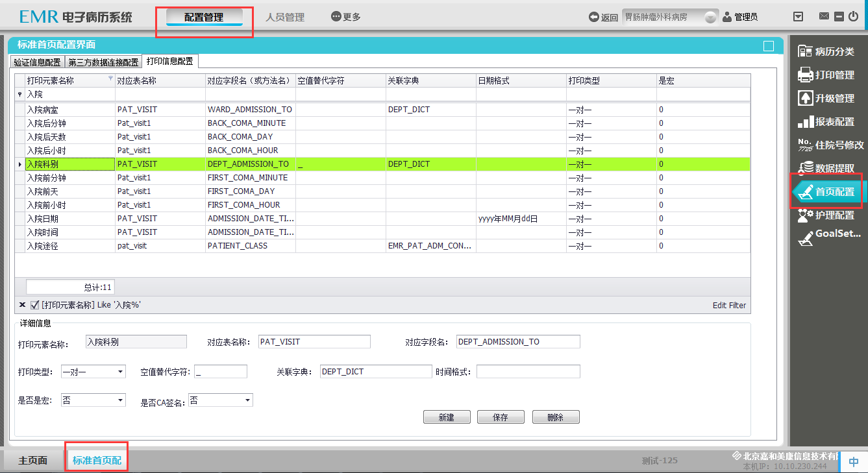
Task: Select the 入院后天数 row
Action: pyautogui.click(x=382, y=137)
